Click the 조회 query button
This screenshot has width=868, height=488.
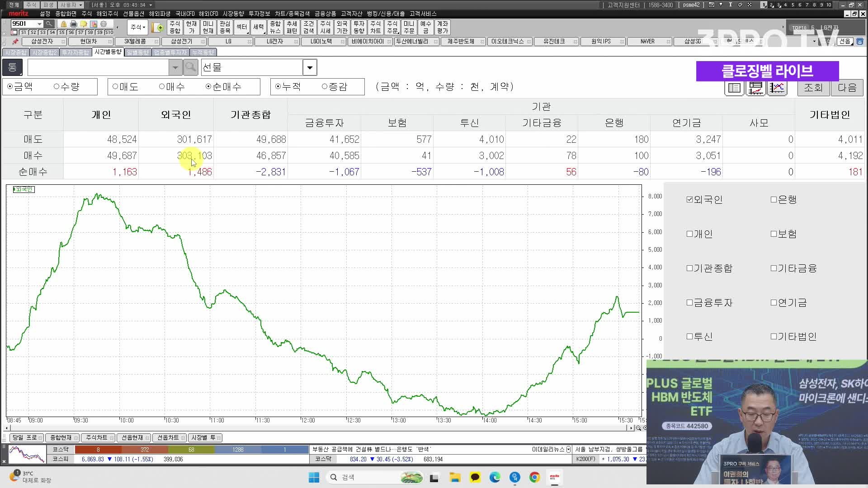coord(813,88)
